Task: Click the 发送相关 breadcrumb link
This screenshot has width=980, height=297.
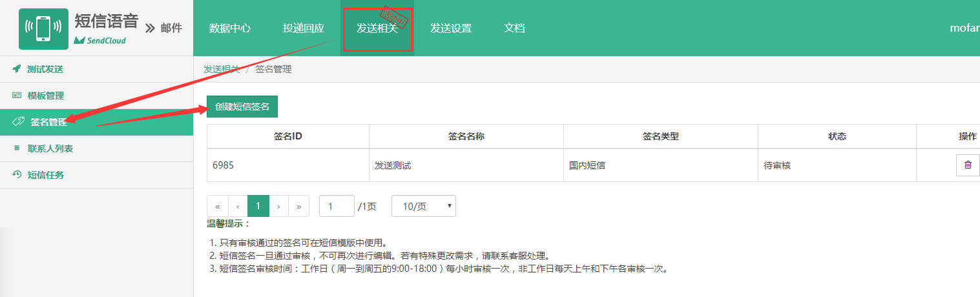Action: pos(222,69)
